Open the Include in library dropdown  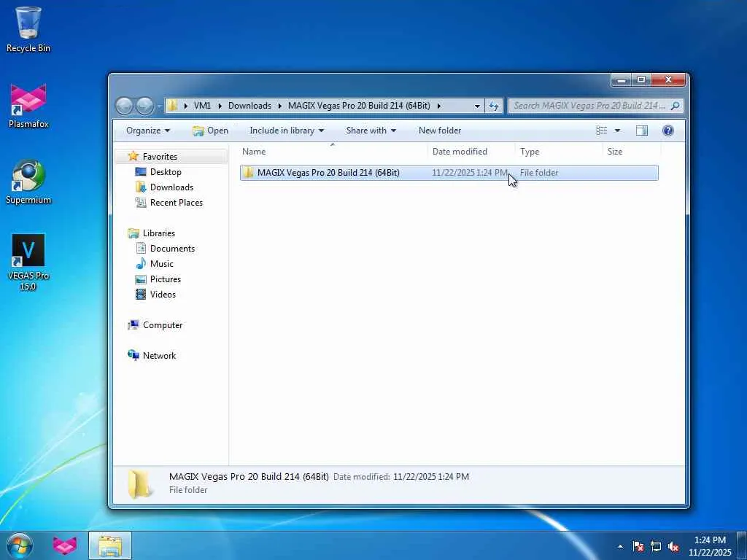pyautogui.click(x=286, y=131)
